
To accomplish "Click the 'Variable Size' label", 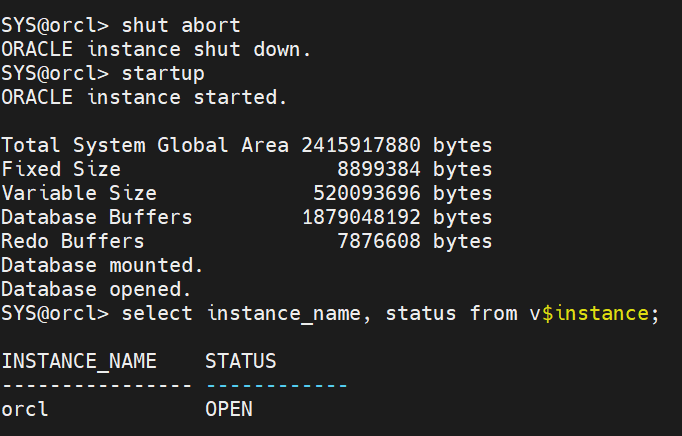I will click(79, 193).
